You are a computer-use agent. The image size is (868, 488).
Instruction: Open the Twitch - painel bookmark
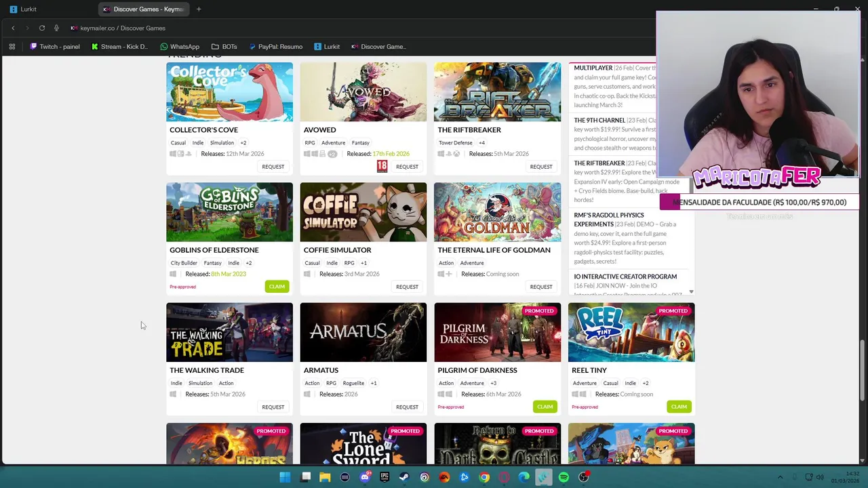[x=55, y=47]
